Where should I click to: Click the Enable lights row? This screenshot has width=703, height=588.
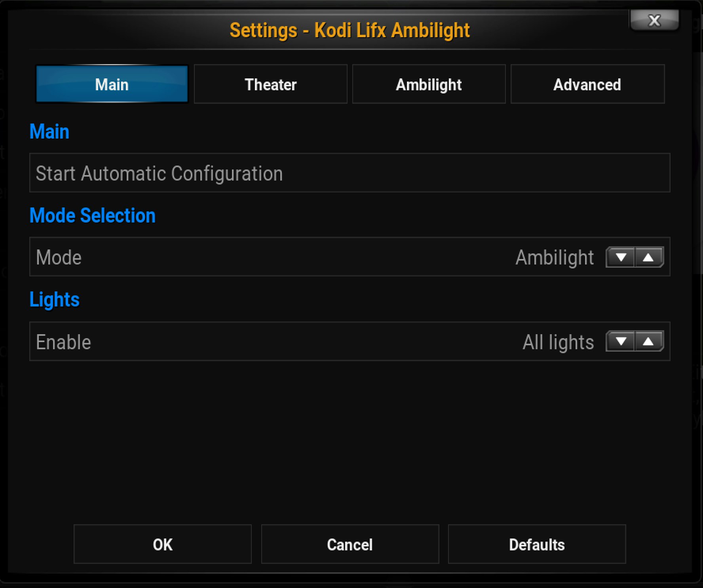tap(277, 341)
